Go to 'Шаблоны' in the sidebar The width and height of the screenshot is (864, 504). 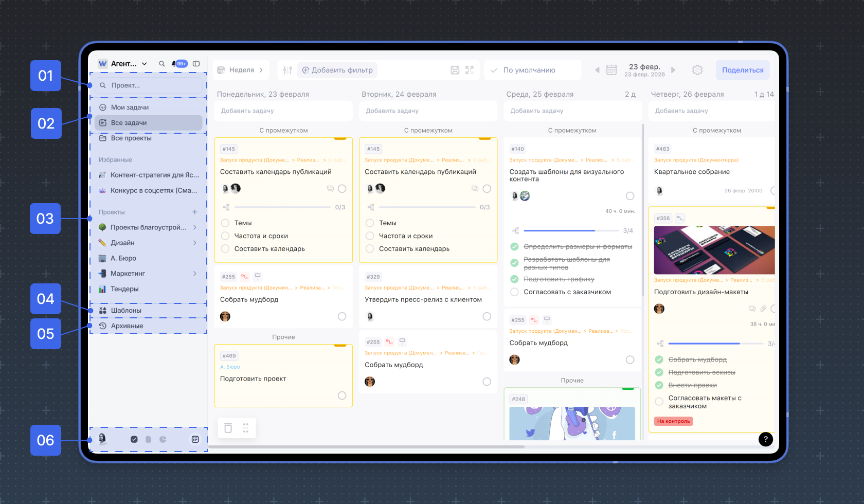[x=126, y=311]
